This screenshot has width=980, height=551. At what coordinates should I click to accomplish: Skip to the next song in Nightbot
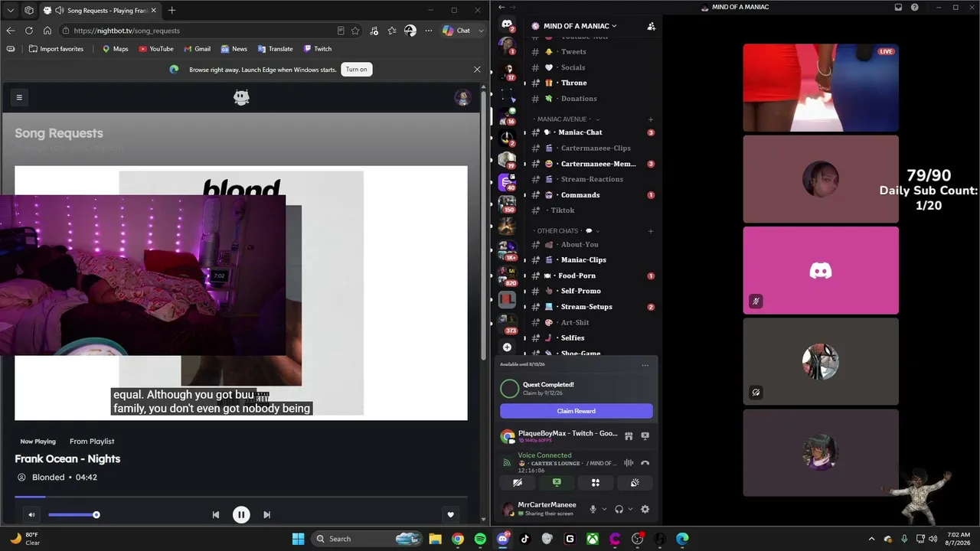(266, 515)
